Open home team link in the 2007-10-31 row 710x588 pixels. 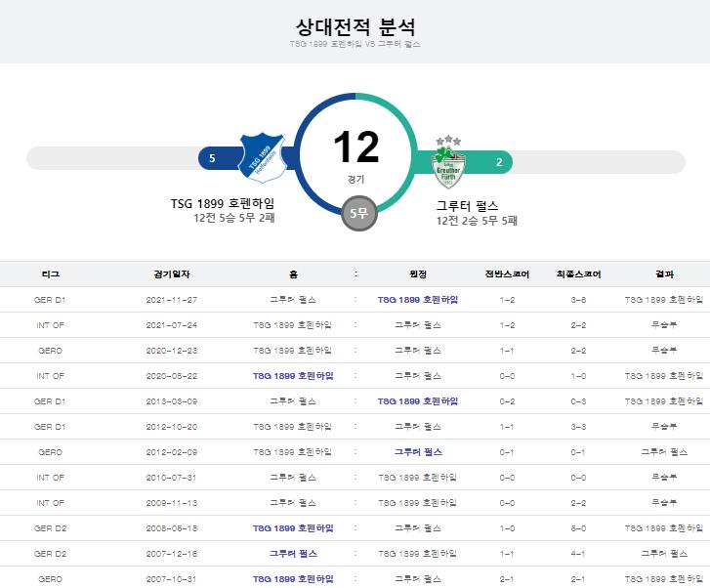point(293,579)
